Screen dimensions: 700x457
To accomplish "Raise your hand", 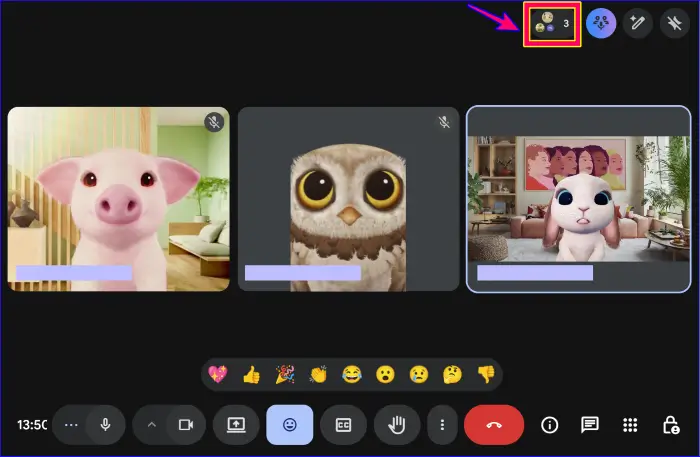I will click(x=397, y=425).
